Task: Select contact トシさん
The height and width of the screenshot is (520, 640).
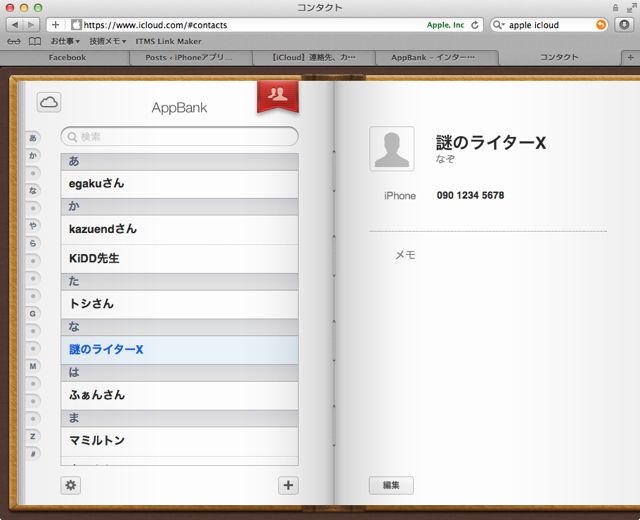Action: tap(180, 304)
